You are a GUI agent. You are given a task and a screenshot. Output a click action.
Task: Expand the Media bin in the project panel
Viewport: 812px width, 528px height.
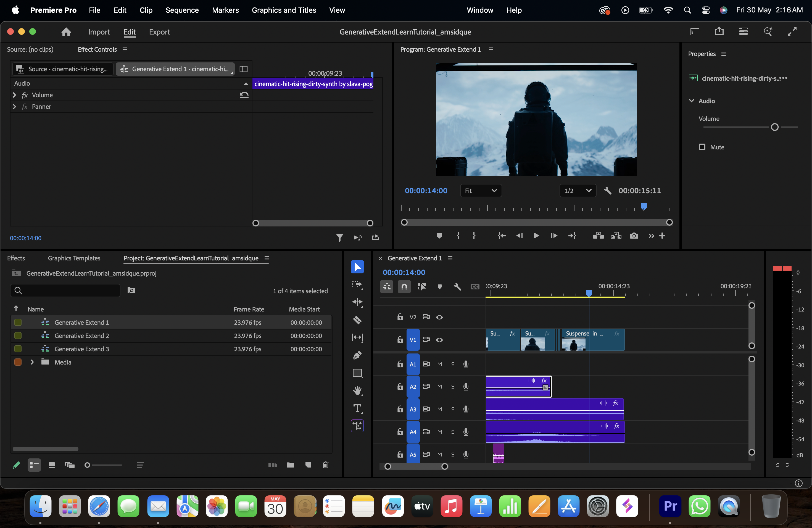pyautogui.click(x=32, y=362)
